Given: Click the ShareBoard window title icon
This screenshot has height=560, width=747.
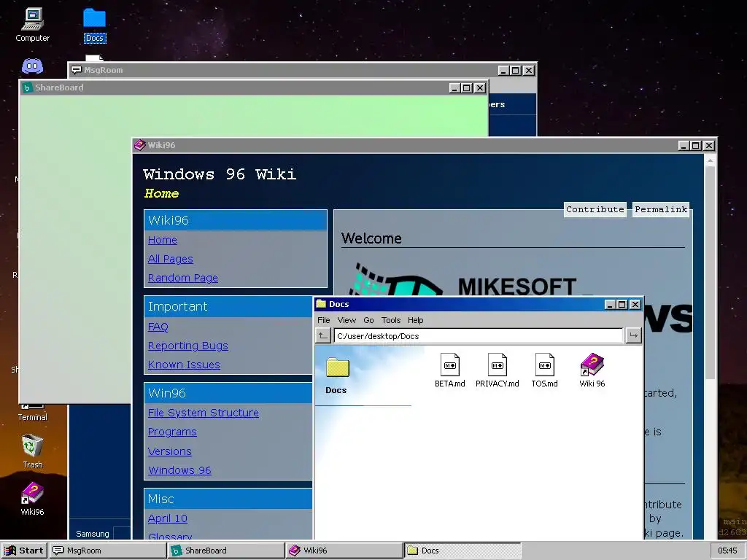Looking at the screenshot, I should (x=27, y=87).
